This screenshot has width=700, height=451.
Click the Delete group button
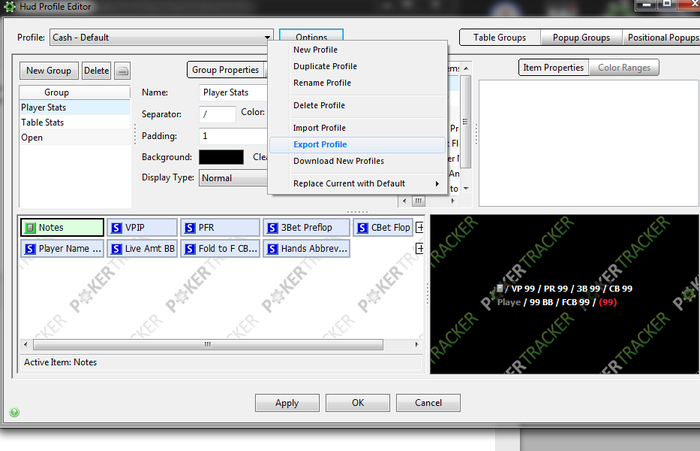pyautogui.click(x=96, y=71)
